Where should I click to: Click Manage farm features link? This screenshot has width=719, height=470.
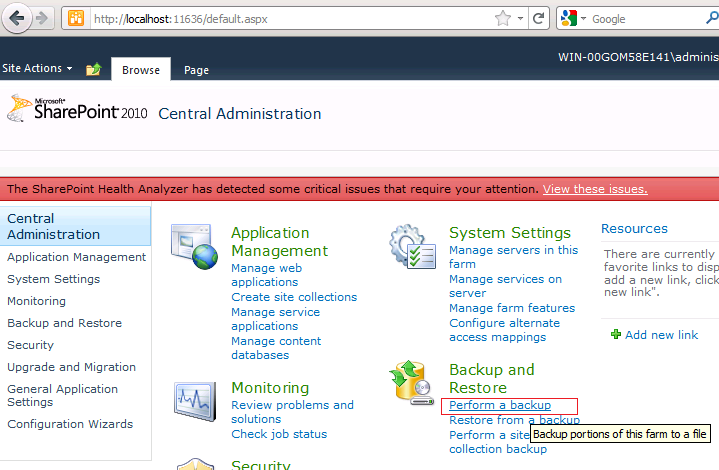click(x=512, y=308)
